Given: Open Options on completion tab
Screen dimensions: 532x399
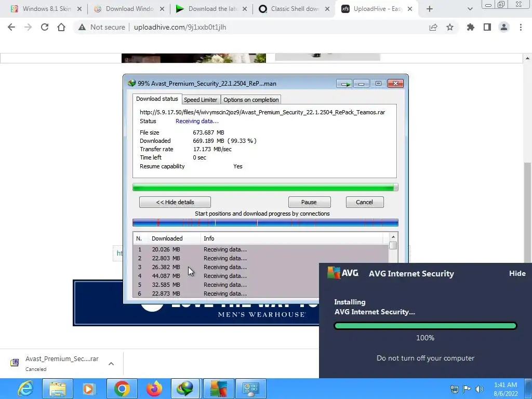Looking at the screenshot, I should click(x=251, y=100).
